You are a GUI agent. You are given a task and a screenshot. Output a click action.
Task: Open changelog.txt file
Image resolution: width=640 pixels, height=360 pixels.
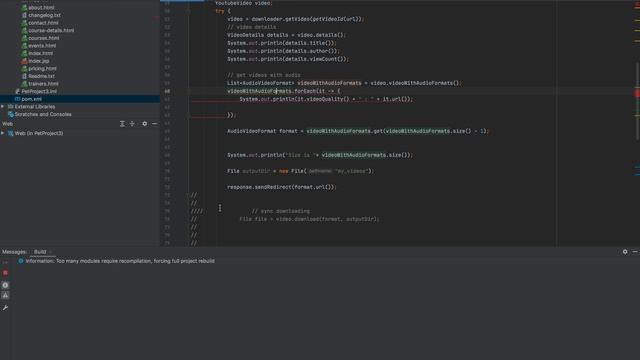[44, 15]
